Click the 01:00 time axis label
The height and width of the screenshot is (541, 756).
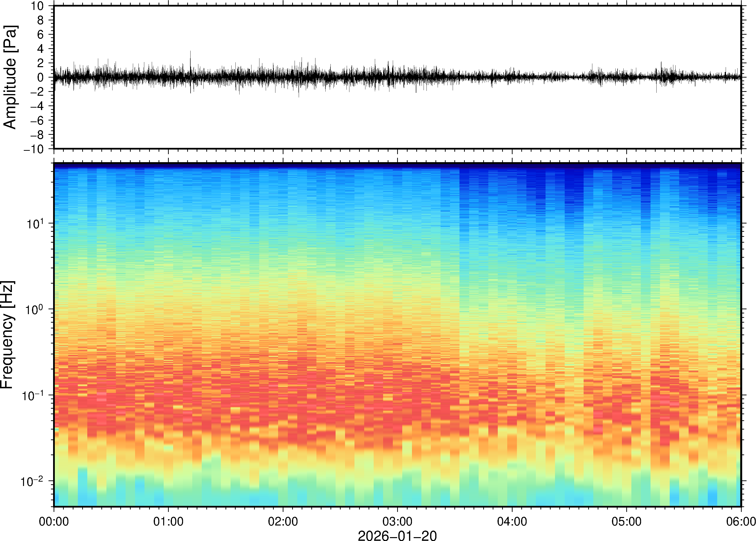168,521
